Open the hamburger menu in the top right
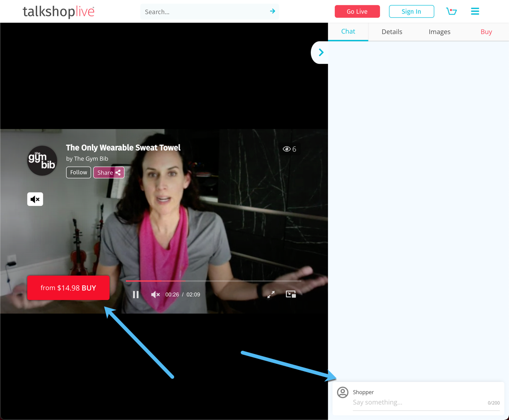 click(475, 11)
